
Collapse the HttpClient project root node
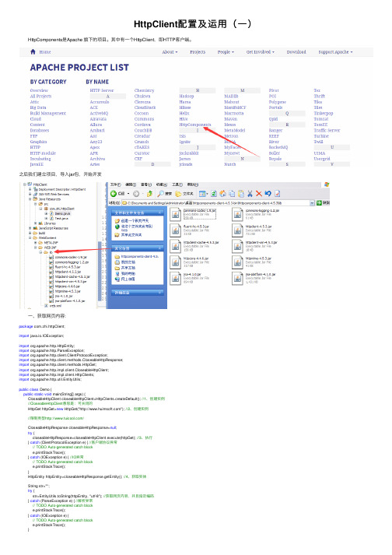tap(25, 184)
